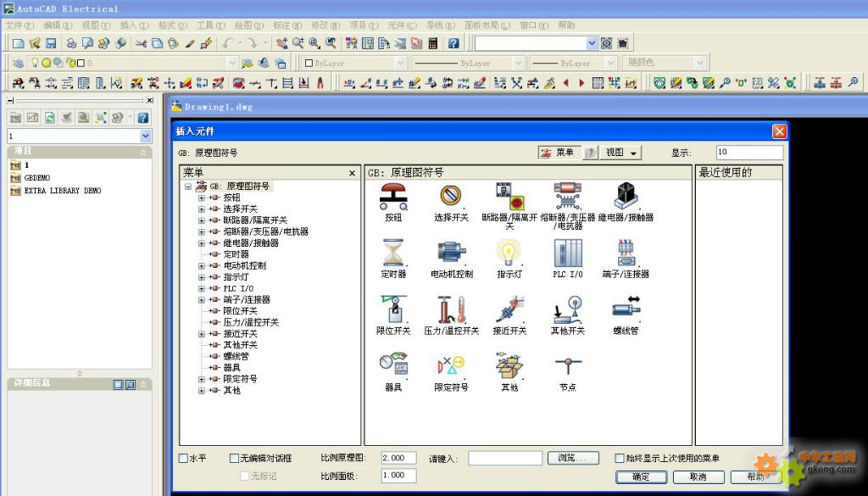Collapse the 项目 panel header chevron

142,153
